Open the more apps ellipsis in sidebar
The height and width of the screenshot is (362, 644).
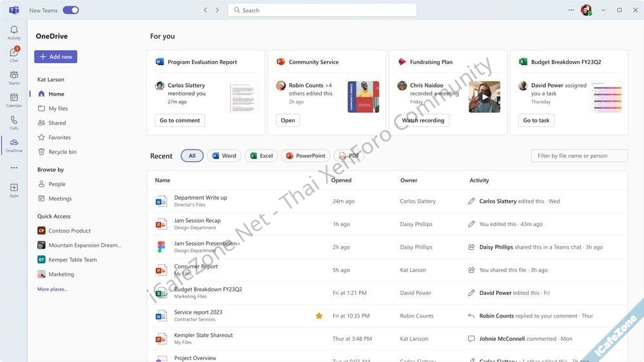click(14, 167)
